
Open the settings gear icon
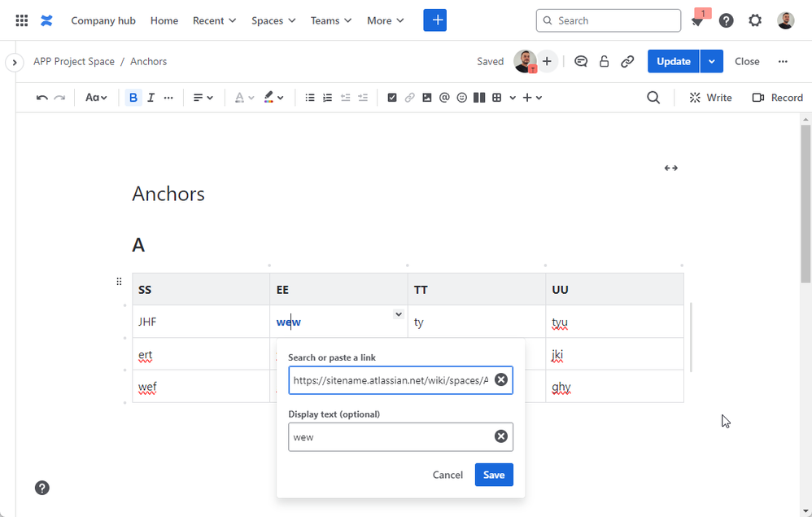click(755, 20)
